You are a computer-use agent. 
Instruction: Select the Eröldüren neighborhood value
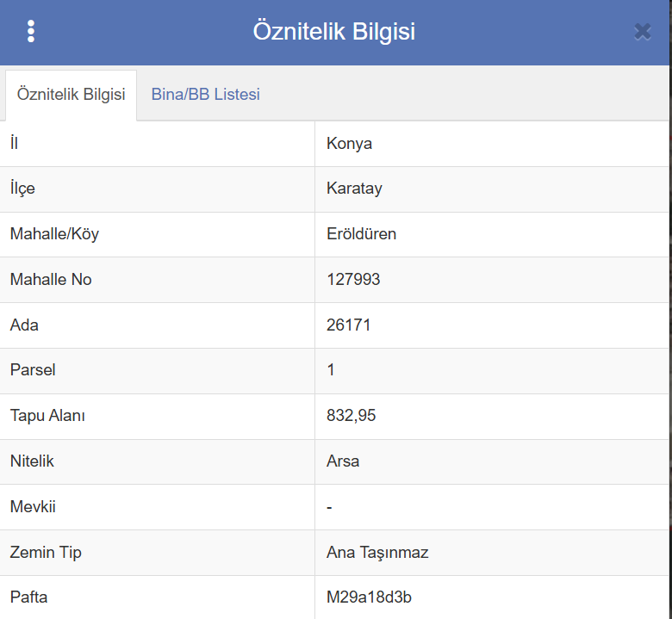pos(361,234)
